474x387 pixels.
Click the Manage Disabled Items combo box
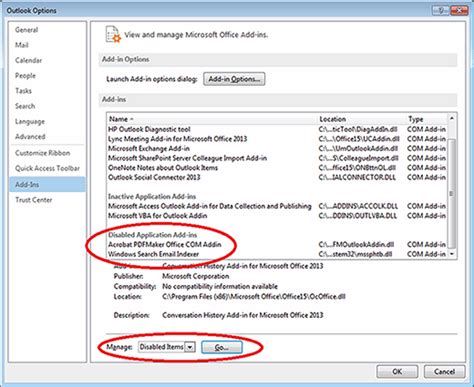pyautogui.click(x=166, y=347)
